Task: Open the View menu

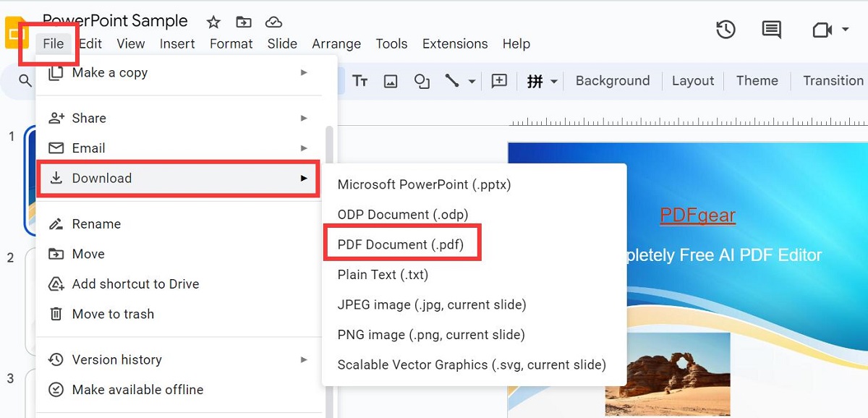Action: (131, 43)
